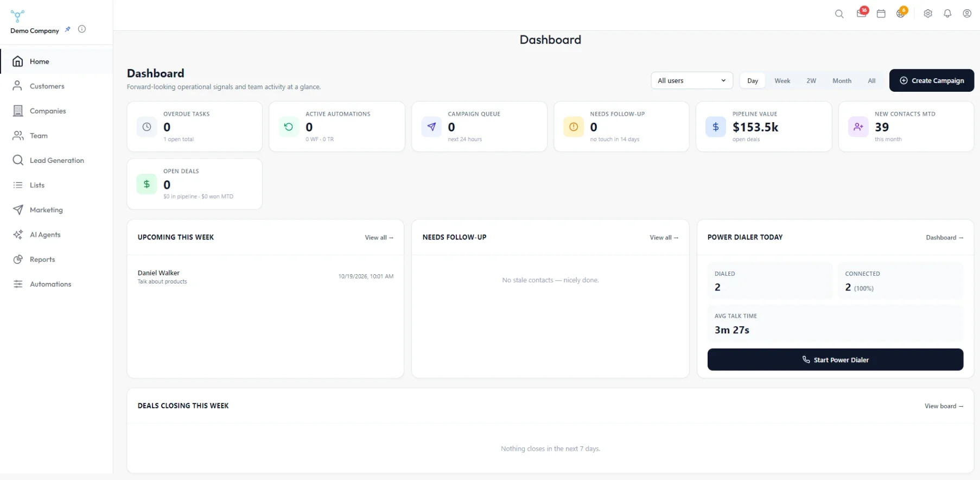Click the Avg Talk Time 3m 27s value
The width and height of the screenshot is (980, 480).
[x=731, y=330]
